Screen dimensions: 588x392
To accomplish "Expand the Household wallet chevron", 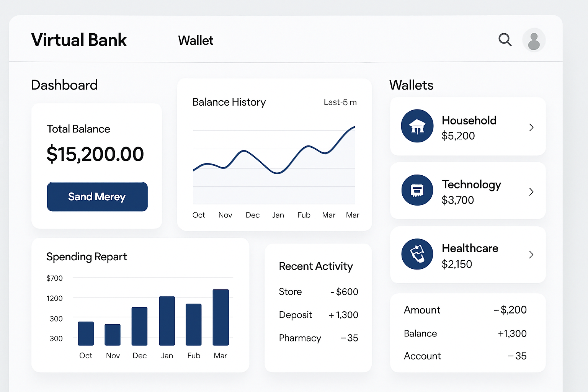I will point(531,127).
